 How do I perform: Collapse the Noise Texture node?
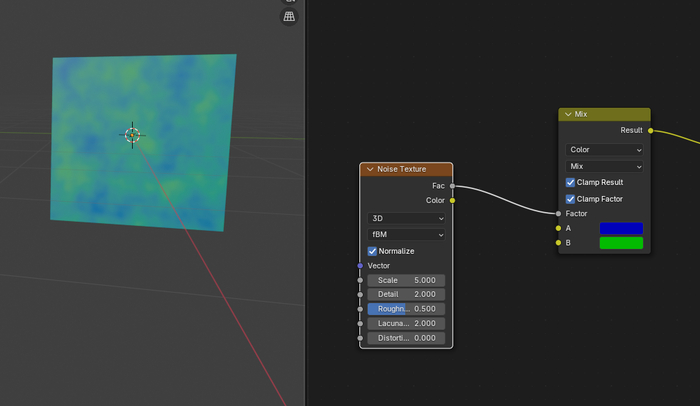pyautogui.click(x=370, y=169)
